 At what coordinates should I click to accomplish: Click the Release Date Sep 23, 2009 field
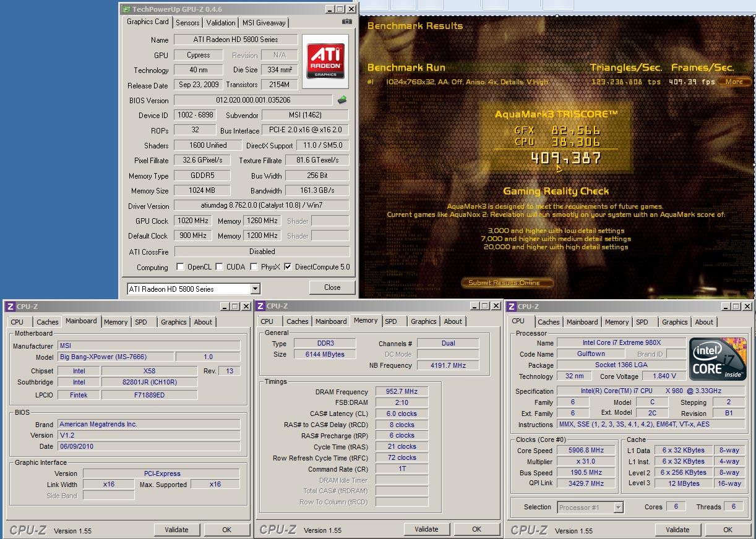click(198, 85)
